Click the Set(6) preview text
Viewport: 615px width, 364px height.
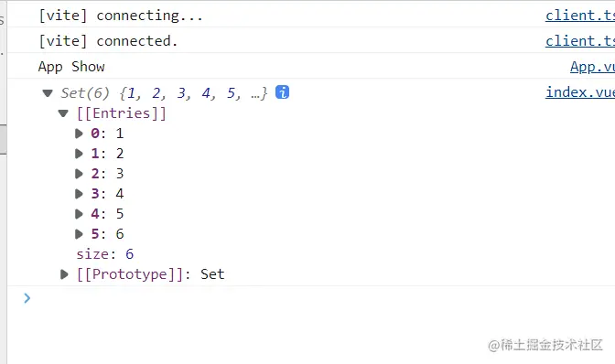(x=164, y=93)
